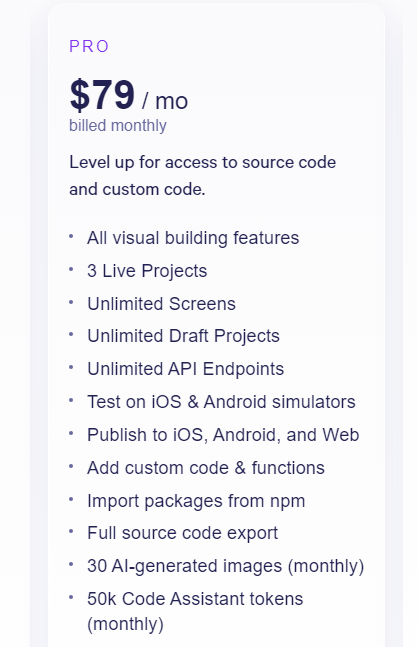Screen dimensions: 417x647
Task: Click the "billed monthly" label
Action: 118,125
